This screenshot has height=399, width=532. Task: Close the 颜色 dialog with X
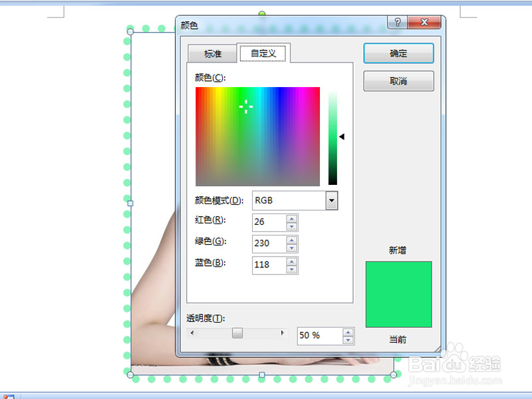(424, 23)
